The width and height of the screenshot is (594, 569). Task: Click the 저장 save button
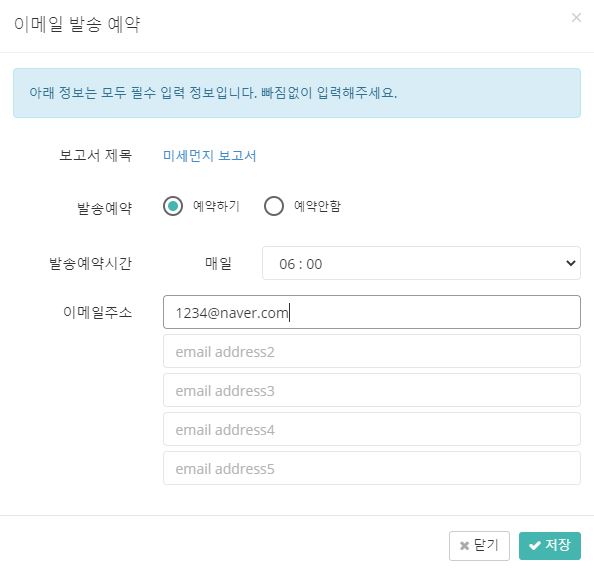[x=550, y=546]
